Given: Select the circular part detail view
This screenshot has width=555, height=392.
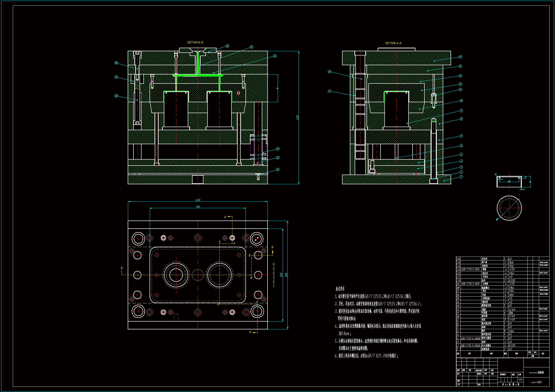Looking at the screenshot, I should click(509, 208).
